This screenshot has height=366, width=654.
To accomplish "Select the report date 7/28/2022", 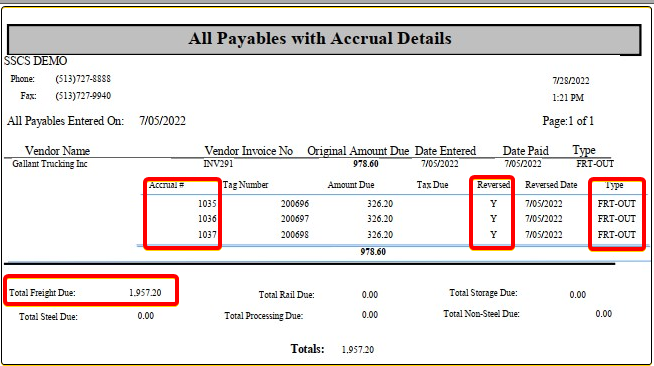I will [x=571, y=80].
